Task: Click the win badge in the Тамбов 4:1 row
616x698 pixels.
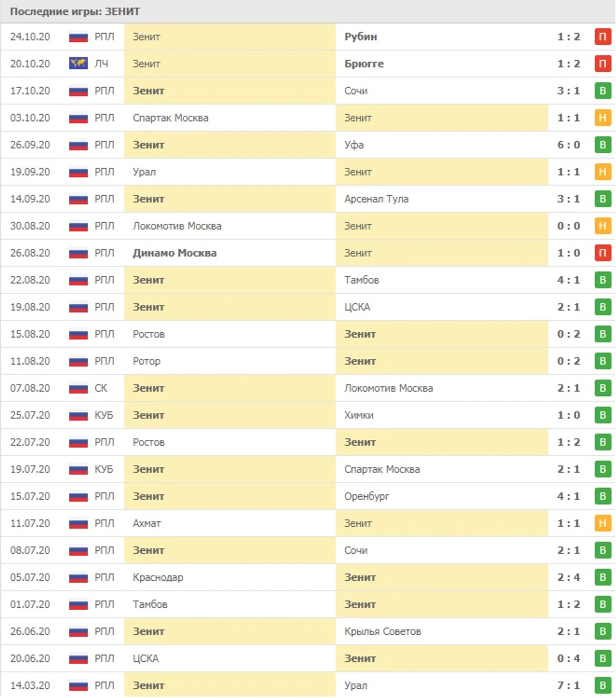Action: [602, 280]
